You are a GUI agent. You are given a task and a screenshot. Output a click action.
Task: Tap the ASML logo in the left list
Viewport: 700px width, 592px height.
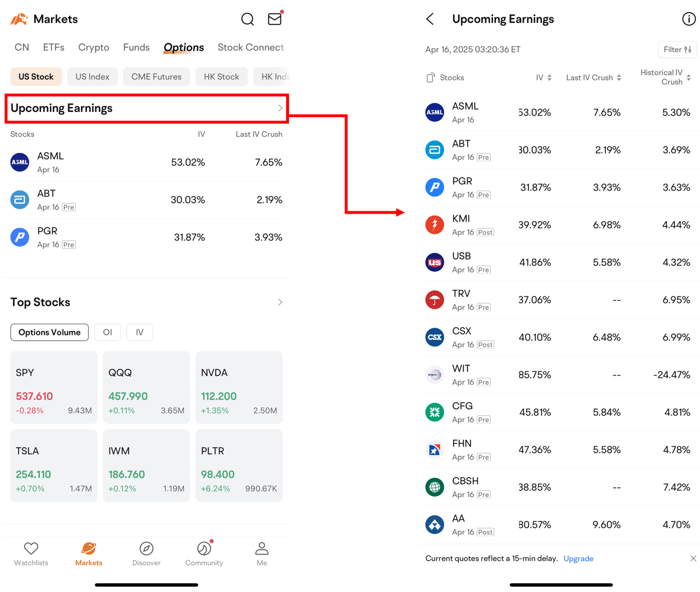click(x=20, y=162)
